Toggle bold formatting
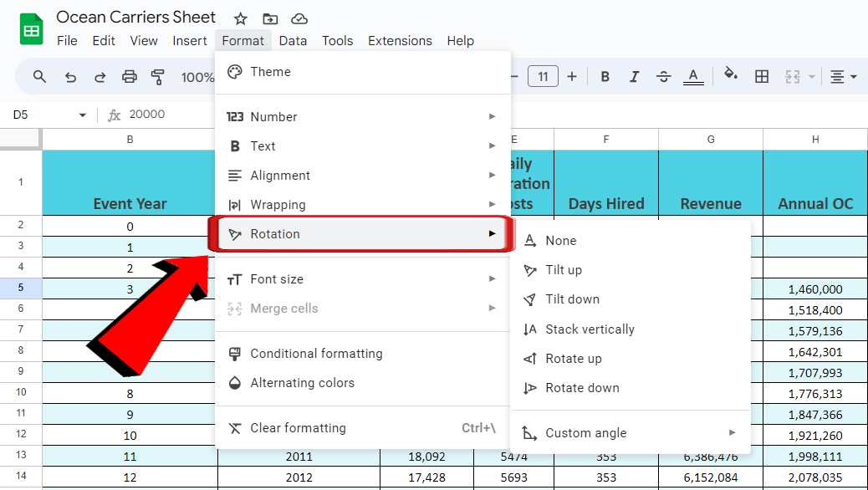The width and height of the screenshot is (868, 490). click(605, 76)
